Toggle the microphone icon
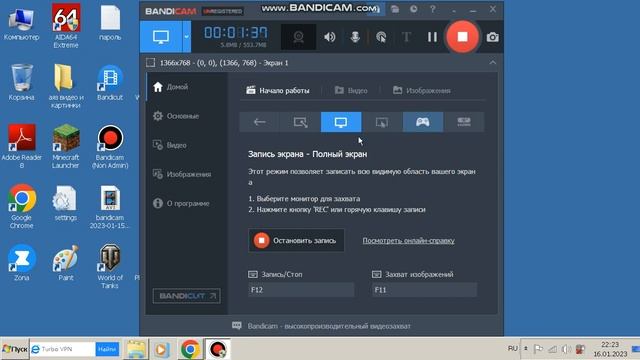The height and width of the screenshot is (360, 640). [x=355, y=37]
